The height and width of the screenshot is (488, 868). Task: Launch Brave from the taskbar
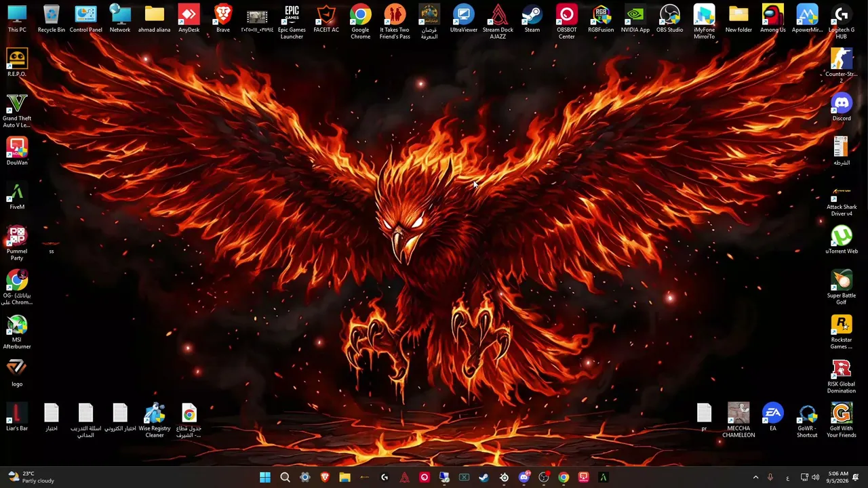click(x=325, y=478)
